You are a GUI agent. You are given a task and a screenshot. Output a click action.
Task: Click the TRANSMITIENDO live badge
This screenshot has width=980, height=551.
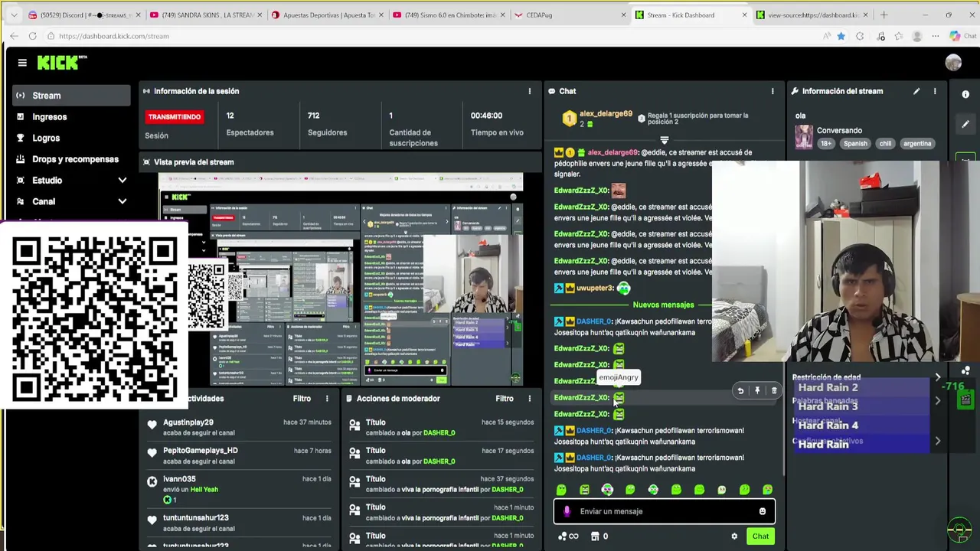click(x=175, y=117)
